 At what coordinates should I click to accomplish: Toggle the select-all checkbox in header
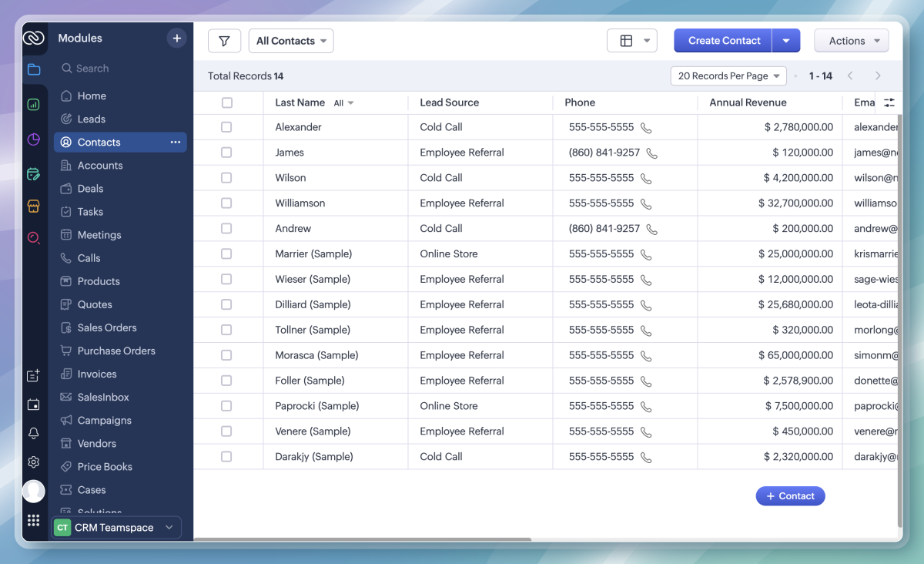pyautogui.click(x=226, y=102)
